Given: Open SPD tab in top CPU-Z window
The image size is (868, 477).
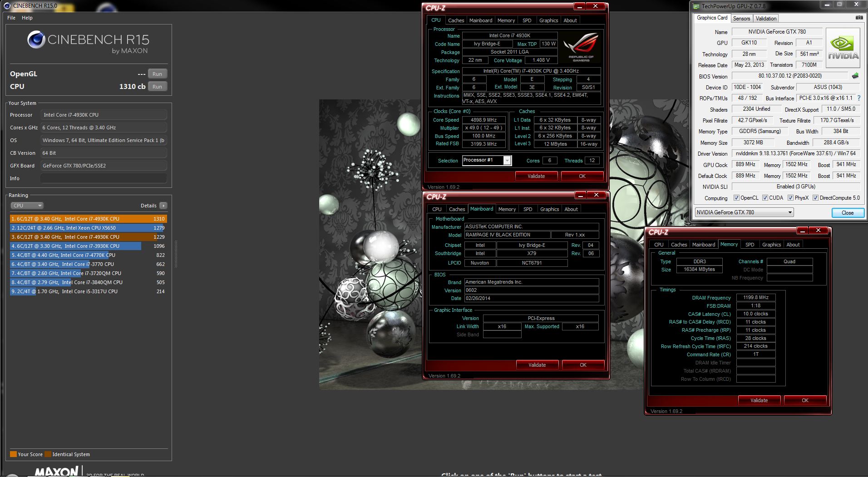Looking at the screenshot, I should tap(527, 20).
